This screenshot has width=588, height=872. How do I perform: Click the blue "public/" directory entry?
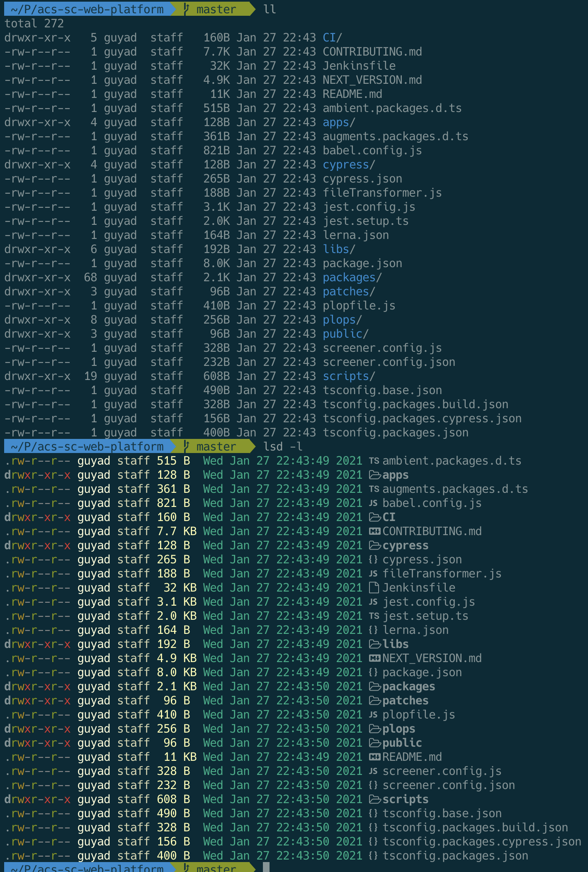pos(346,334)
